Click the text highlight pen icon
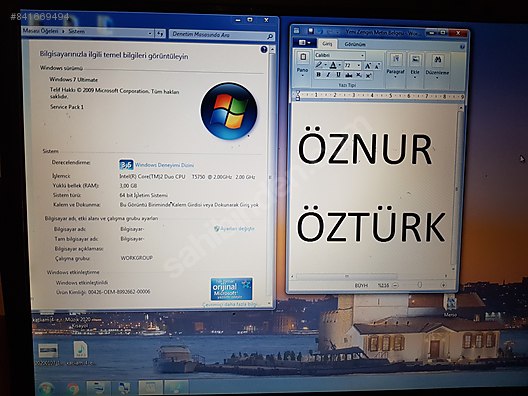528x396 pixels. tap(319, 65)
